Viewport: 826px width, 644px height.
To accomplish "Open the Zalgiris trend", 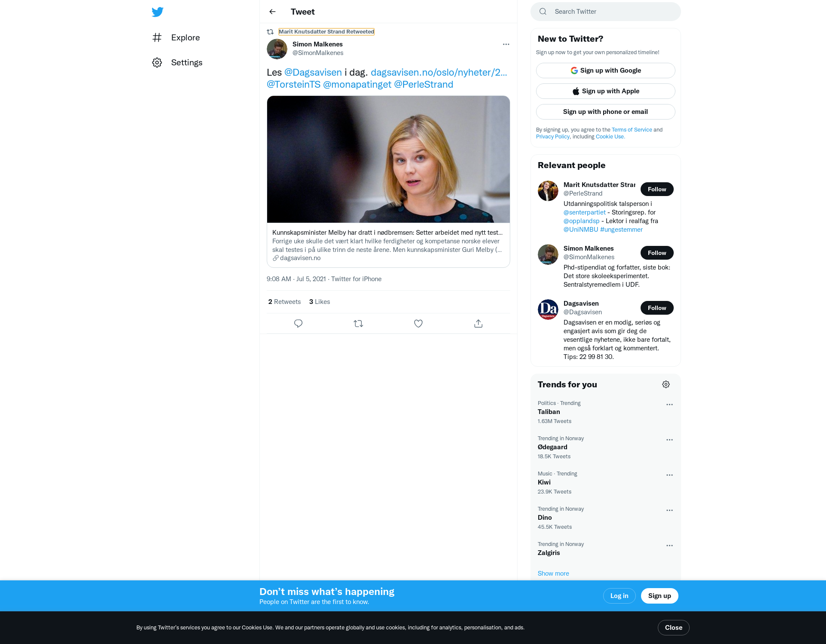I will (605, 549).
